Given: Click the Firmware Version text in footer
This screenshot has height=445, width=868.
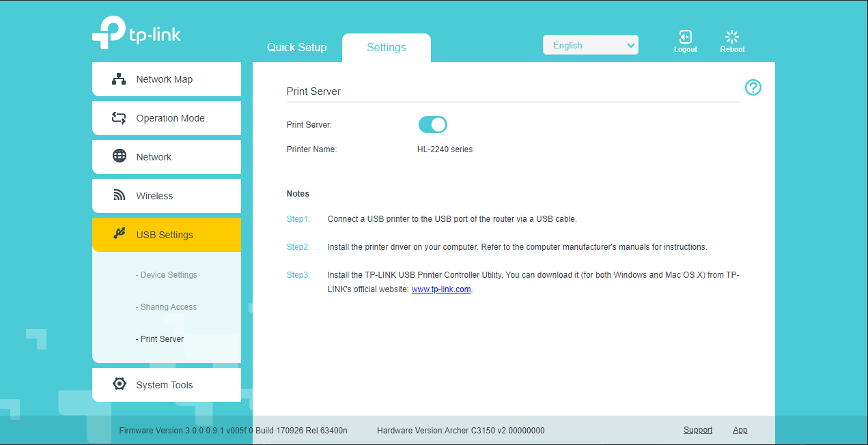Looking at the screenshot, I should coord(233,431).
